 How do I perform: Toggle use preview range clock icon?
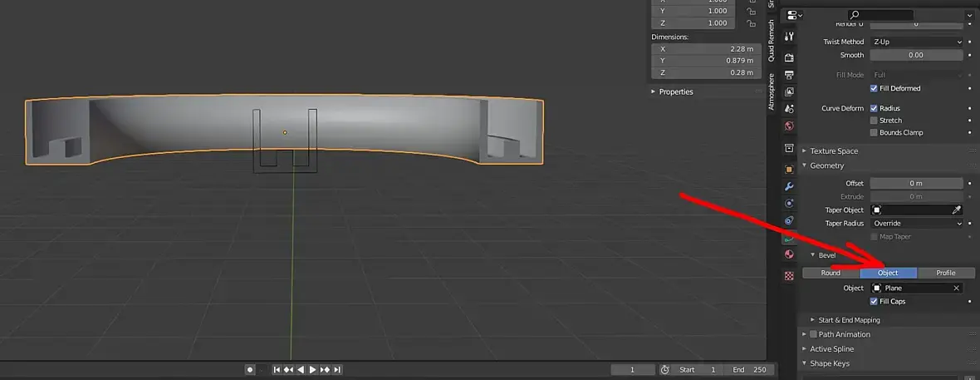tap(664, 370)
